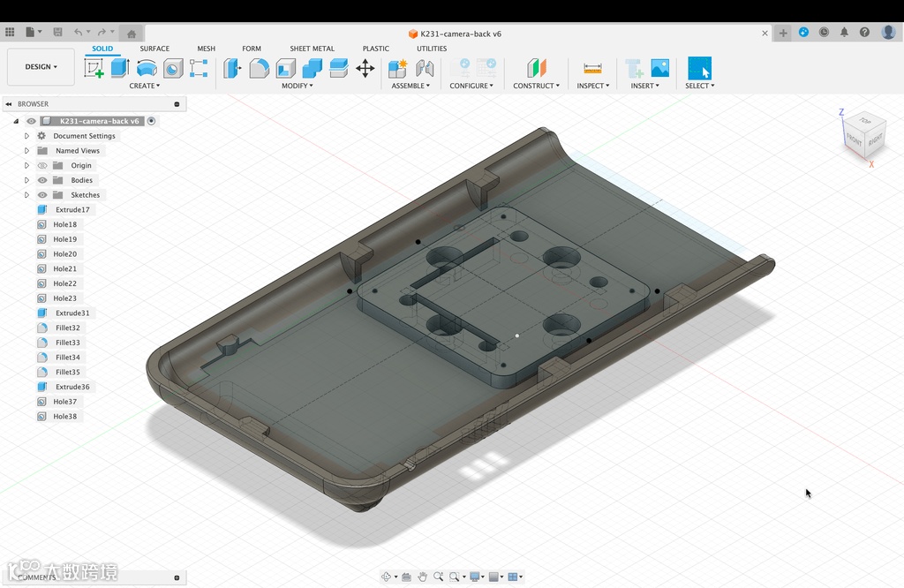The height and width of the screenshot is (588, 904).
Task: Click the Save icon
Action: [x=57, y=33]
